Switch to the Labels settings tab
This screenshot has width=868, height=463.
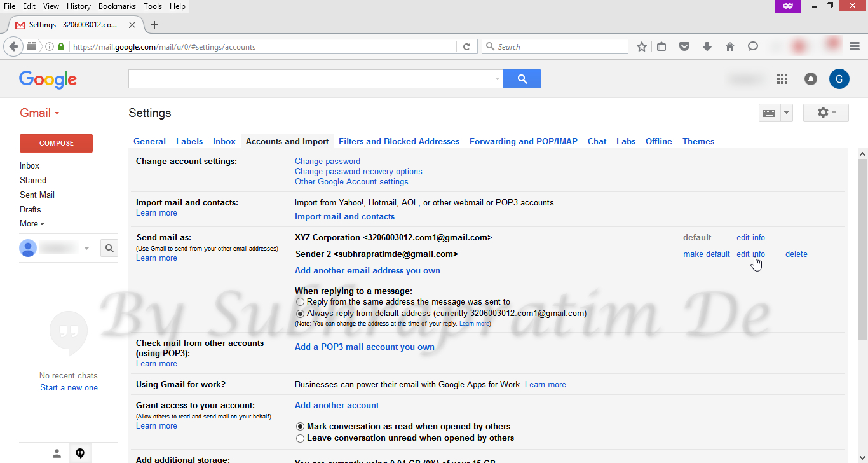pos(189,142)
